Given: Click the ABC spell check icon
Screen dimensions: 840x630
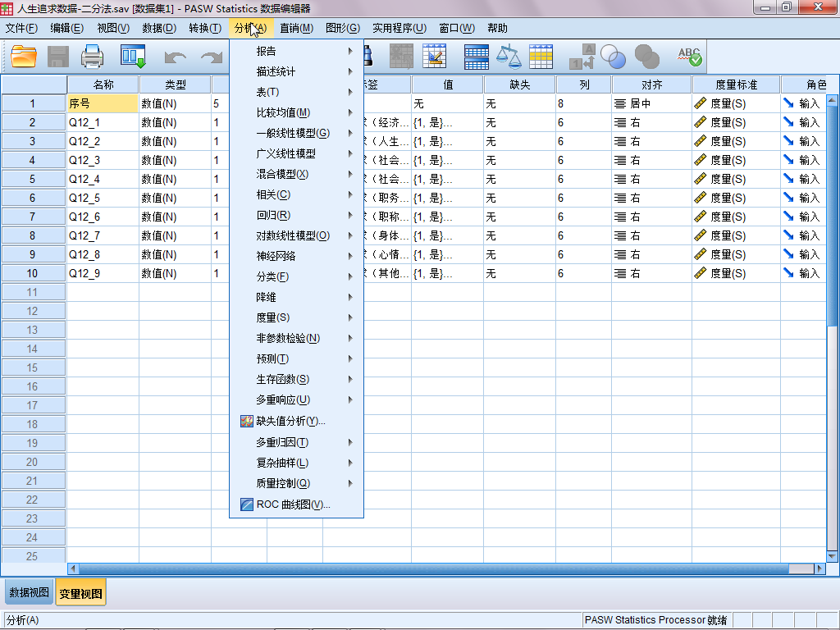Looking at the screenshot, I should point(689,57).
